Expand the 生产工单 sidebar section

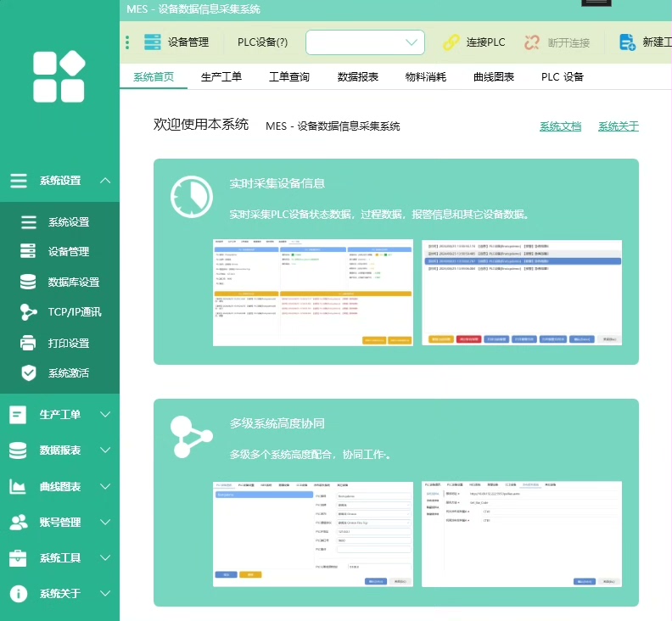(105, 415)
